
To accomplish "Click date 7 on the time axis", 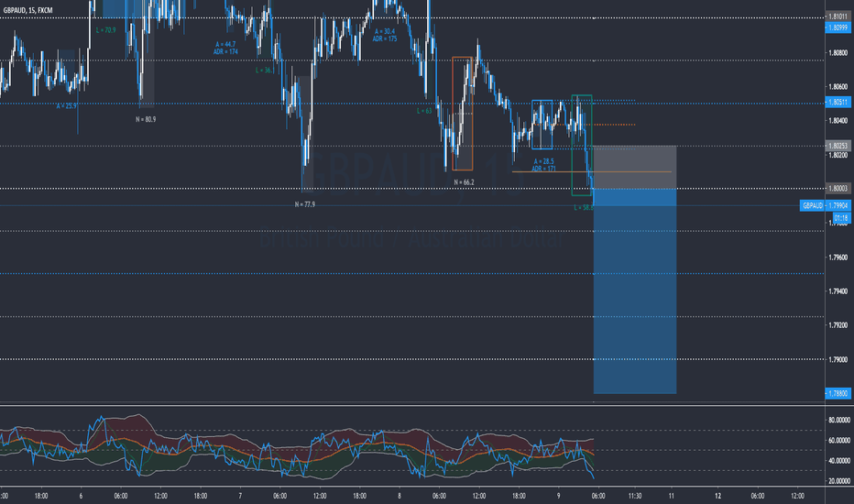I will click(x=240, y=496).
